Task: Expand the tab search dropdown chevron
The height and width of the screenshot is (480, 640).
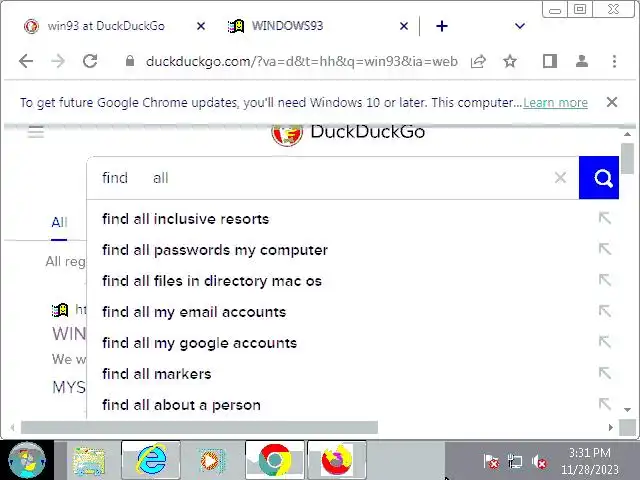Action: [x=520, y=26]
